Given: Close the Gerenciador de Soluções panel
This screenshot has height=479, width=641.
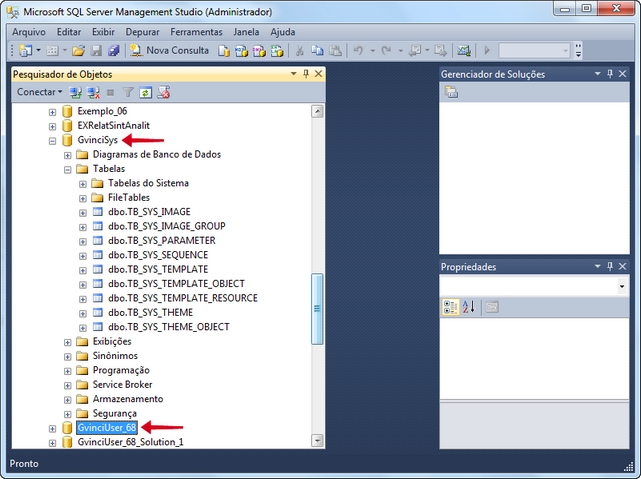Looking at the screenshot, I should (x=623, y=74).
